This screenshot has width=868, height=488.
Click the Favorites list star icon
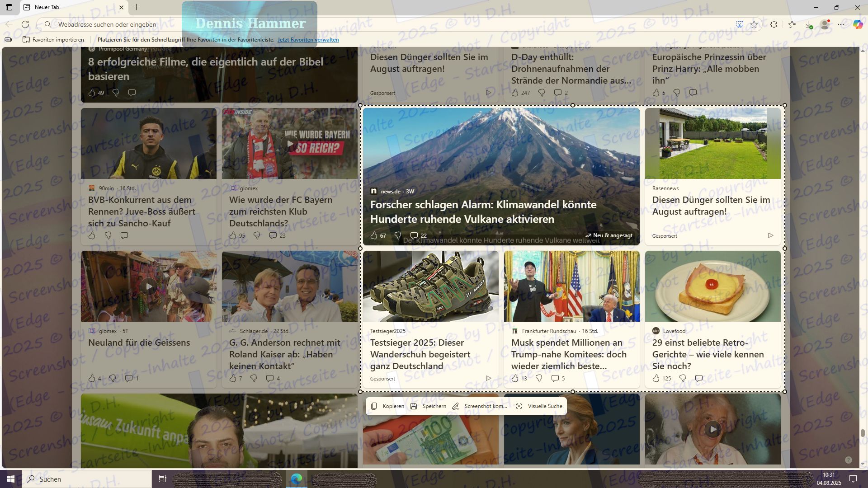[x=792, y=24]
